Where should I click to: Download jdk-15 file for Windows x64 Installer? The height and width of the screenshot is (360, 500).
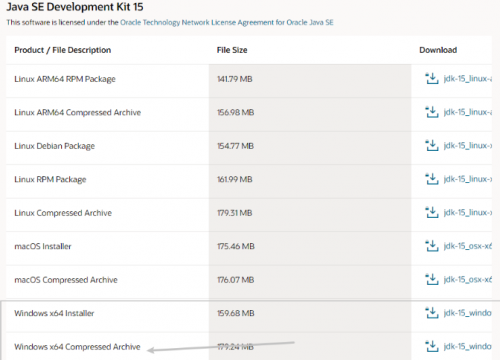(468, 313)
